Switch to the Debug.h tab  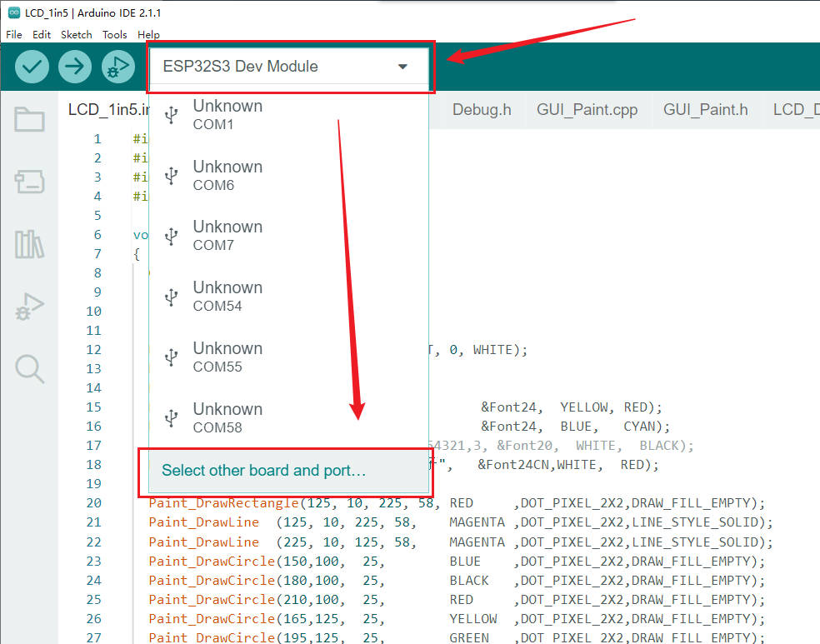pyautogui.click(x=482, y=110)
